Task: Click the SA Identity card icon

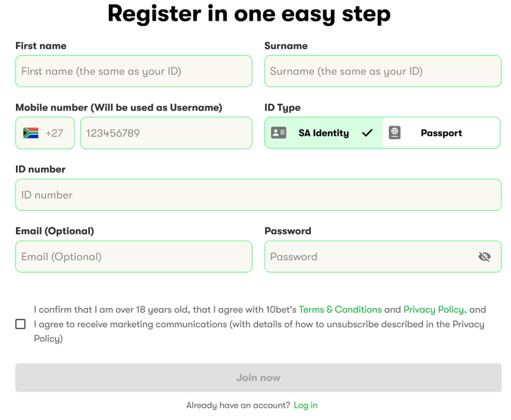Action: tap(278, 133)
